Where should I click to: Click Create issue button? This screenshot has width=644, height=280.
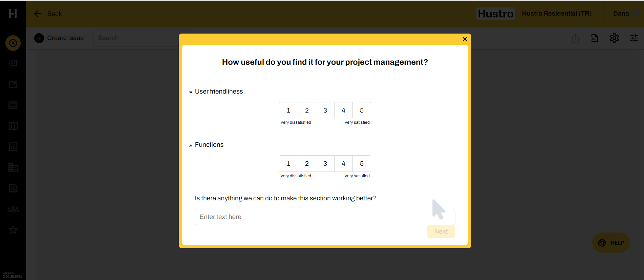[59, 38]
